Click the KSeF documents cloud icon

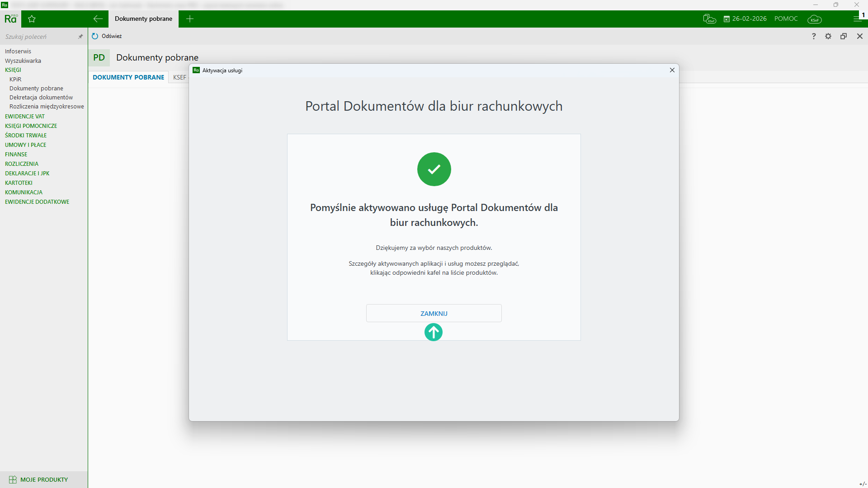pyautogui.click(x=709, y=19)
